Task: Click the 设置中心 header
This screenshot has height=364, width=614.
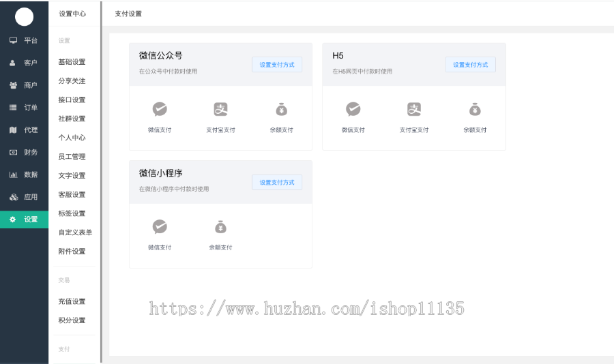Action: click(x=72, y=14)
